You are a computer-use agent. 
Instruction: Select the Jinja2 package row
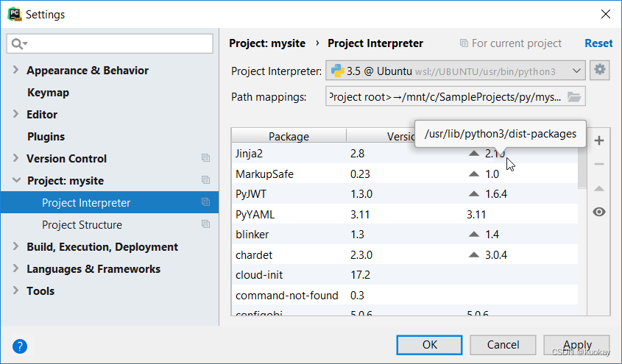tap(405, 153)
